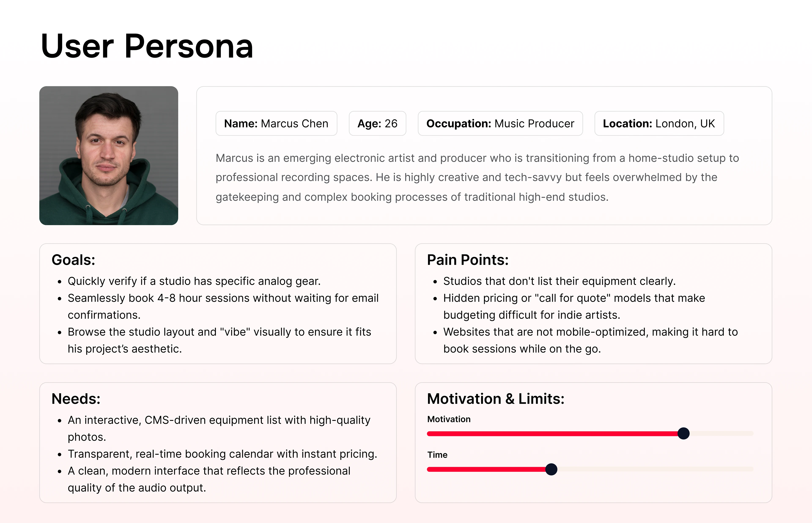Click the User Persona title
The width and height of the screenshot is (812, 523).
(x=147, y=46)
